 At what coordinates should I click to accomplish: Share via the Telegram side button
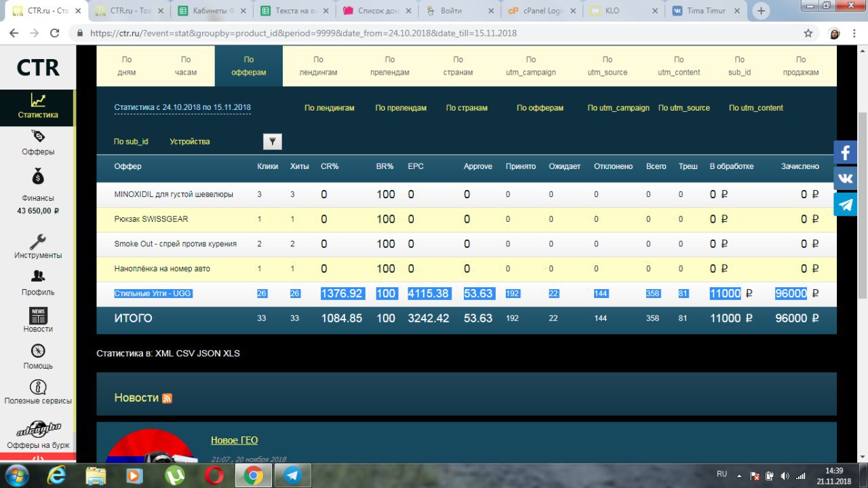[x=846, y=204]
